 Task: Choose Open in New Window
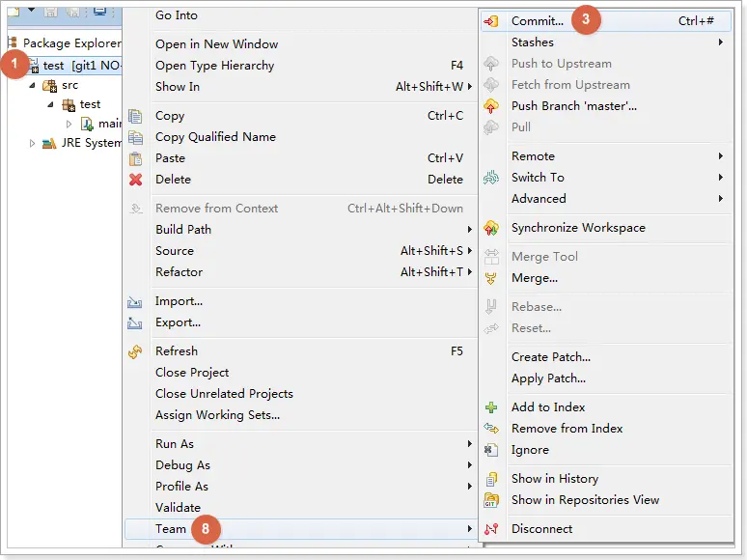pos(300,44)
